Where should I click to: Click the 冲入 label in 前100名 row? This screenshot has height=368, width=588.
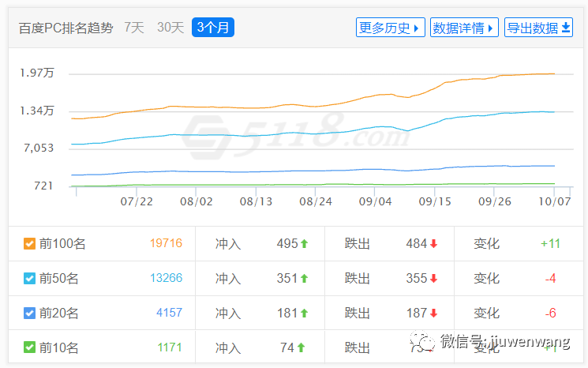(228, 244)
